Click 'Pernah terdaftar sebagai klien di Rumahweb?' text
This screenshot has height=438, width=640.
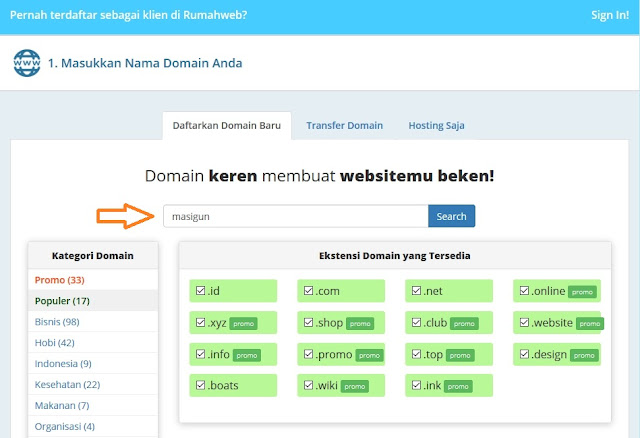(x=129, y=15)
